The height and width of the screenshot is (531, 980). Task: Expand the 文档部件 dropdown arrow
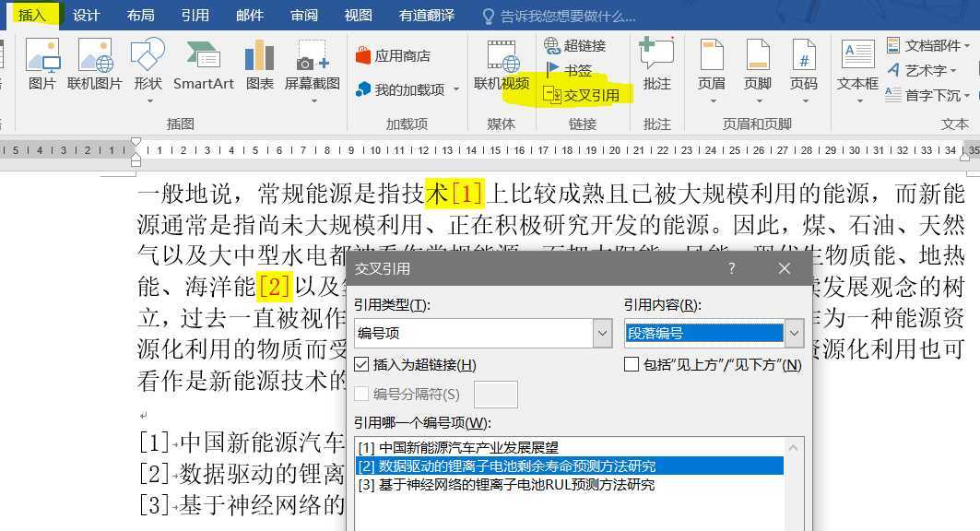[967, 45]
